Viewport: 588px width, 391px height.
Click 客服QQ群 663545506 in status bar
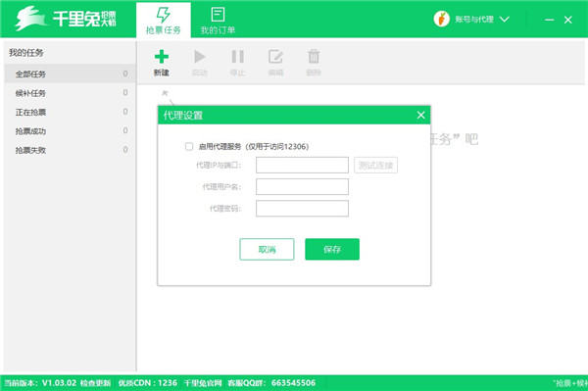271,383
